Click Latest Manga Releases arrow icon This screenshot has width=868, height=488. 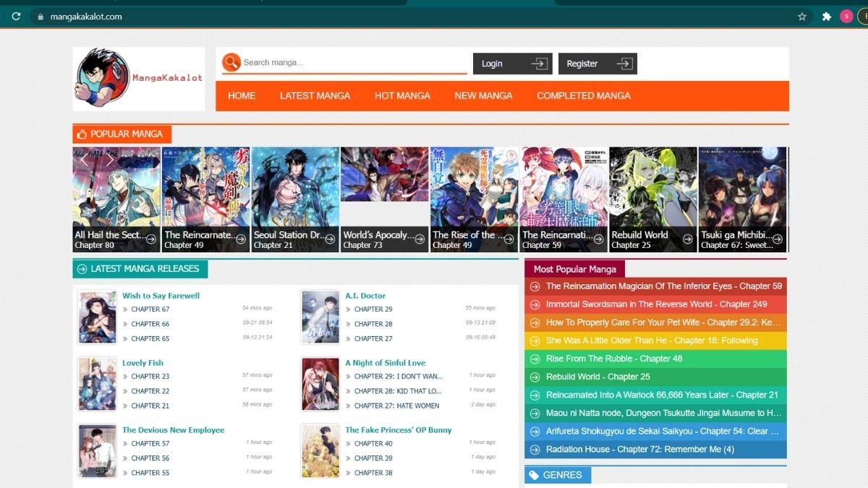[82, 269]
